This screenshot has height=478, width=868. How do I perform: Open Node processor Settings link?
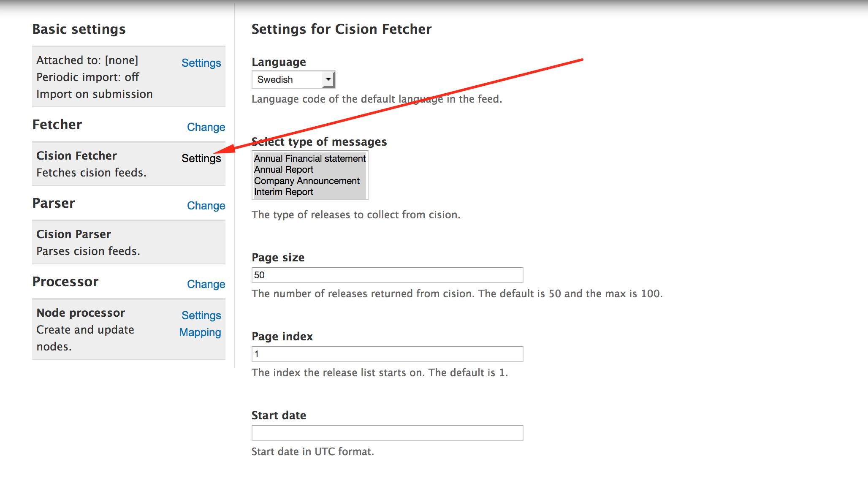pos(201,315)
